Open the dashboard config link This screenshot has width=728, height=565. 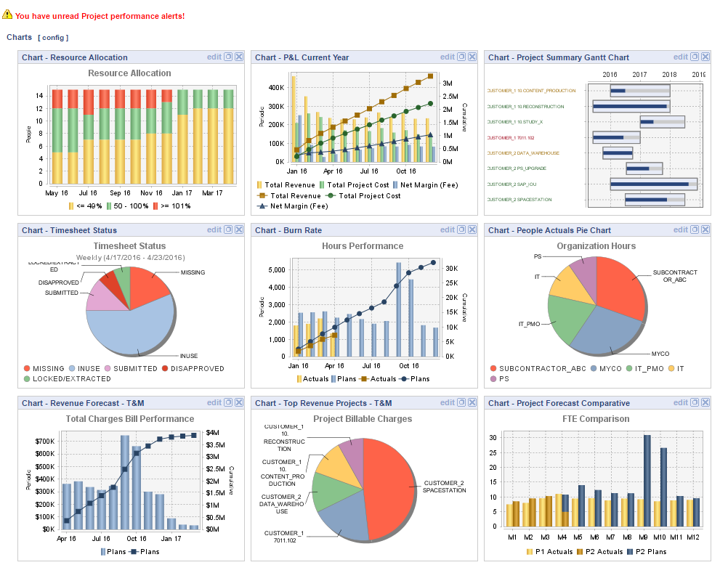coord(52,37)
